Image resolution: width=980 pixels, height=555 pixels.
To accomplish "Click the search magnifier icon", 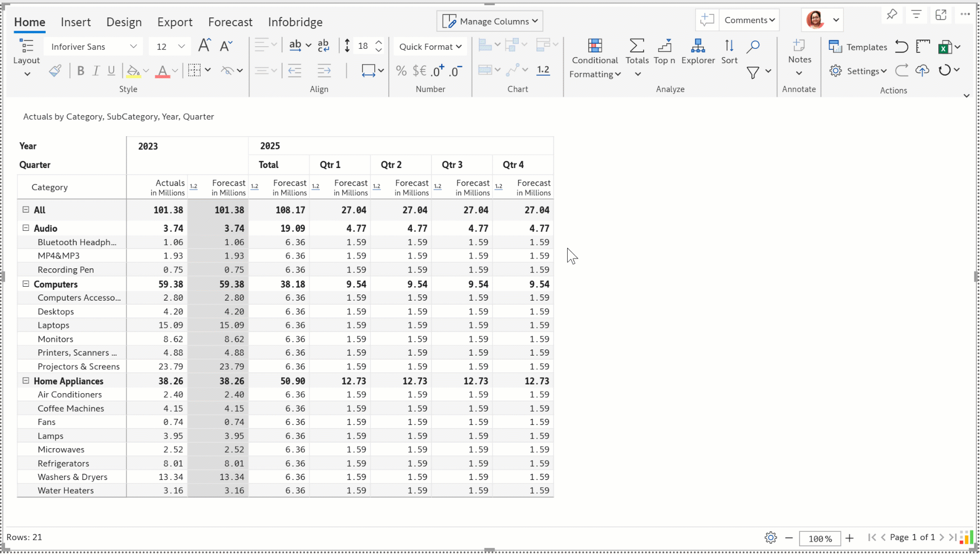I will [753, 47].
